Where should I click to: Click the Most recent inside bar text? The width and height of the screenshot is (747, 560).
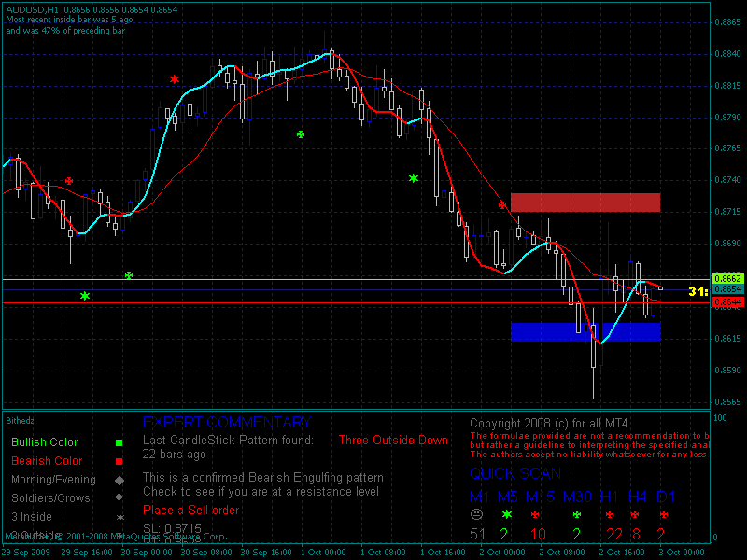69,20
